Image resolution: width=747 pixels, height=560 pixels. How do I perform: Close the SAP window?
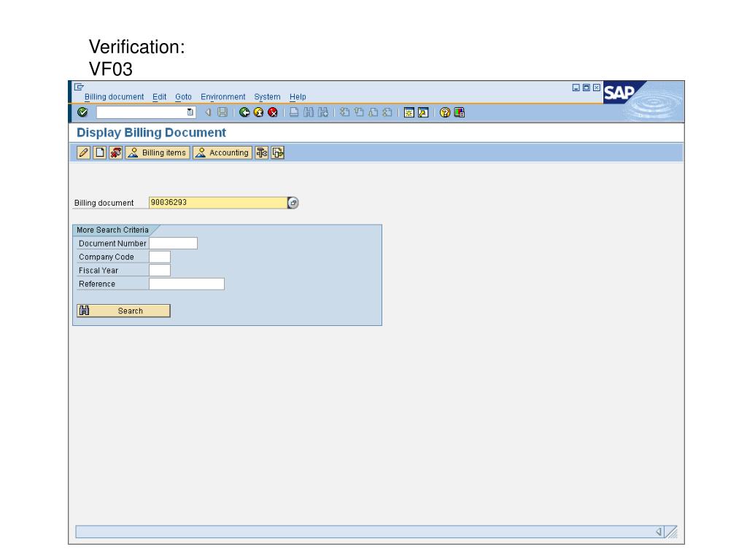tap(597, 87)
